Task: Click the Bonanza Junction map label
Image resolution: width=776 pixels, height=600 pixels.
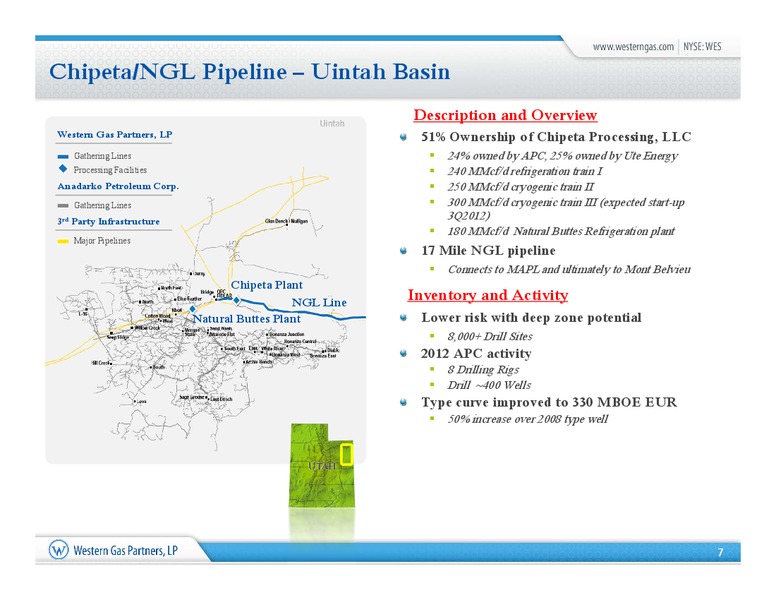Action: 287,335
